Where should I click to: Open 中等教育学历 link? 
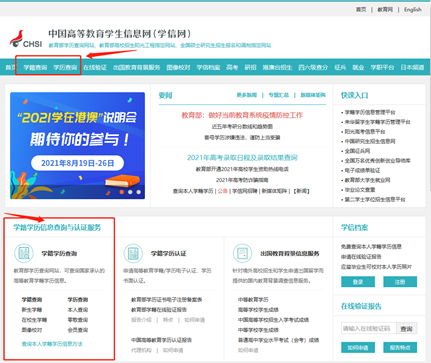click(x=253, y=300)
